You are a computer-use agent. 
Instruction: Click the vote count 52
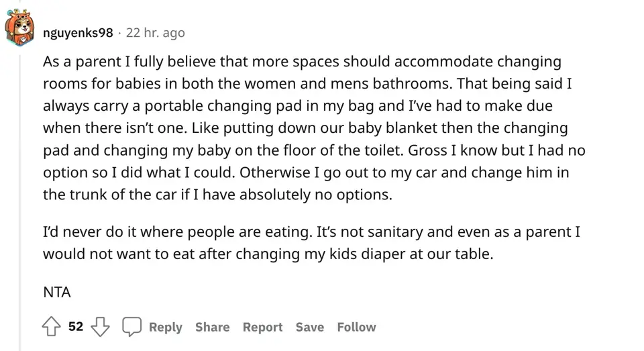pos(76,327)
